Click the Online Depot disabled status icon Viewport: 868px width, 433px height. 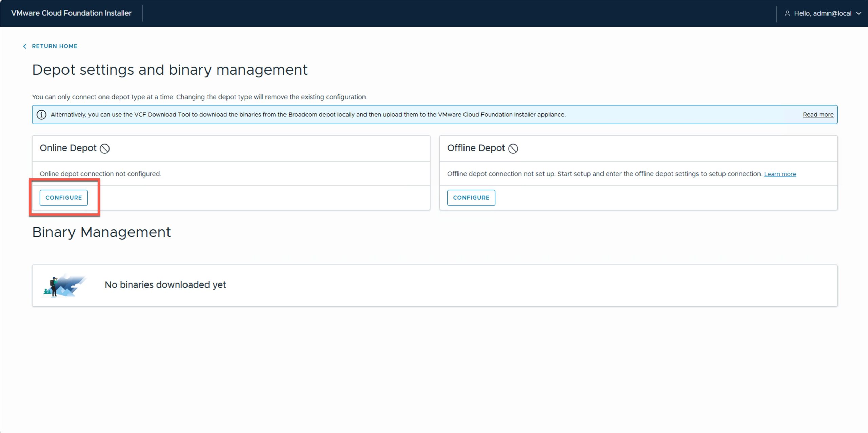point(105,149)
